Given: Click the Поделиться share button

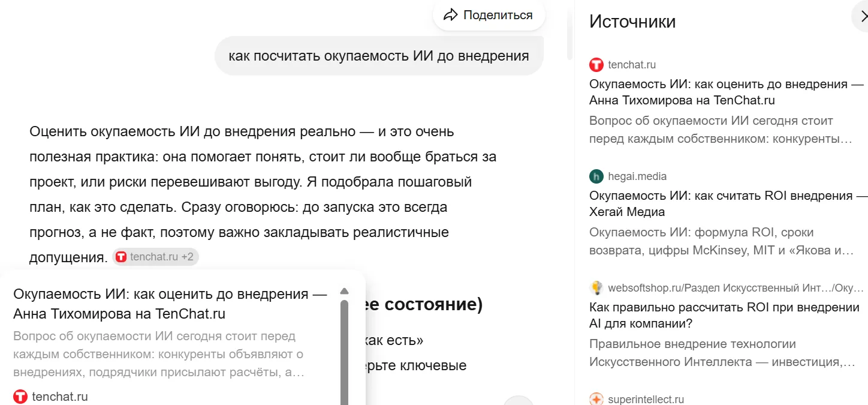Looking at the screenshot, I should 489,16.
